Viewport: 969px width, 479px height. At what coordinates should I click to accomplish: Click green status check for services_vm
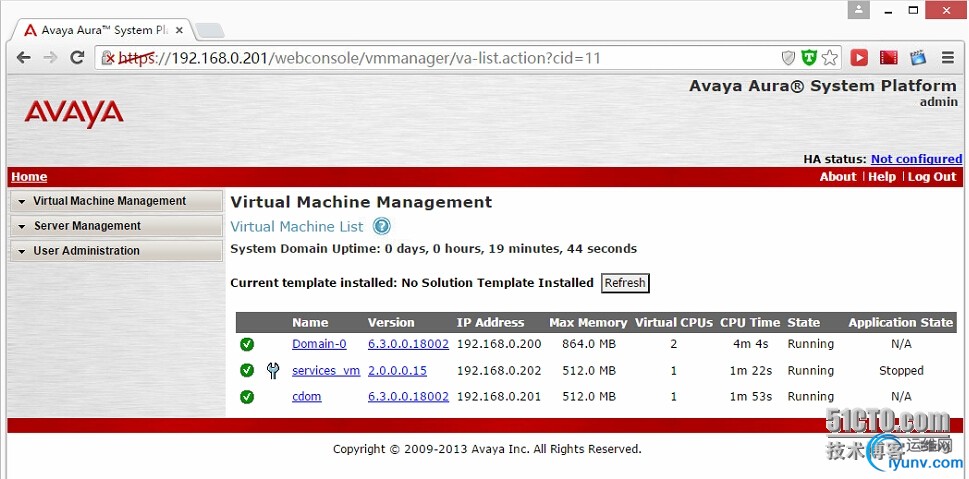pos(247,370)
